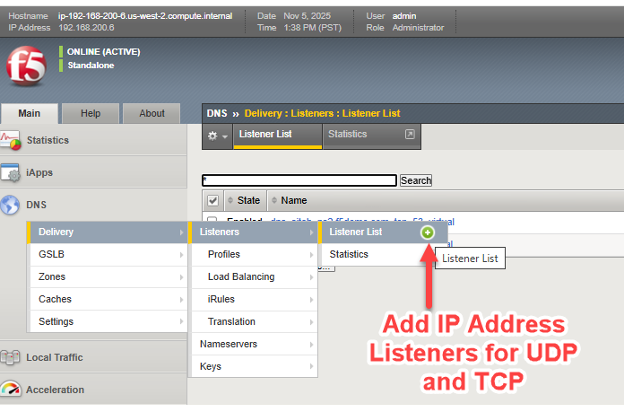Image resolution: width=624 pixels, height=412 pixels.
Task: Expand arrow beside GSLB
Action: (181, 255)
